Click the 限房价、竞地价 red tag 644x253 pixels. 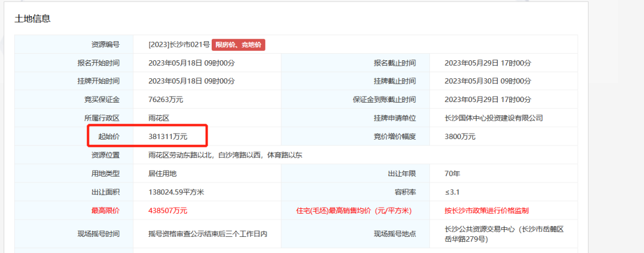pos(239,45)
